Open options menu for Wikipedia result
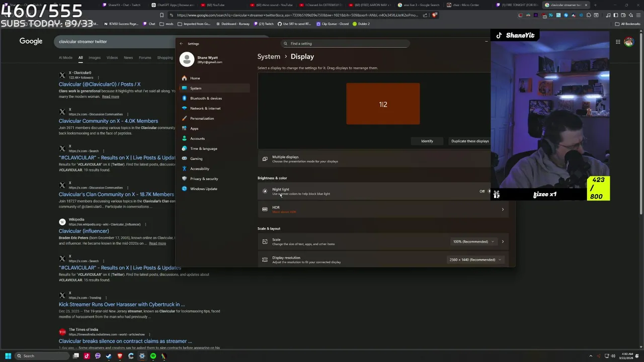Viewport: 644px width, 362px height. point(145,224)
